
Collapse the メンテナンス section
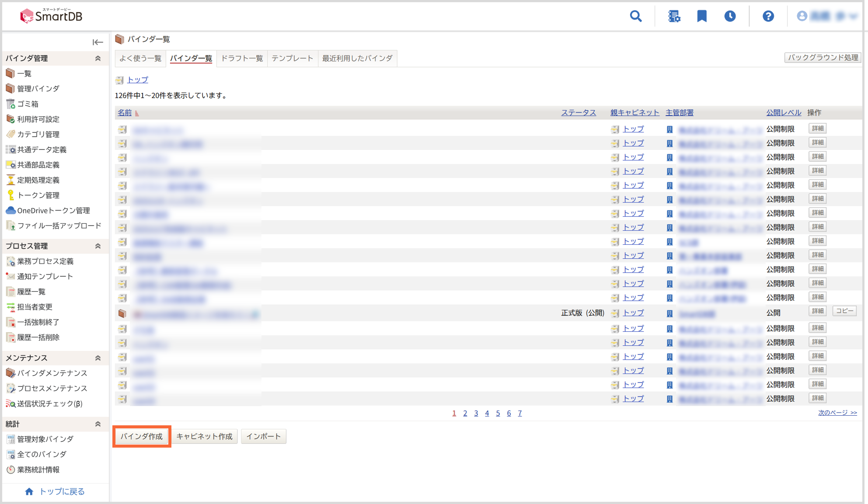(x=98, y=358)
